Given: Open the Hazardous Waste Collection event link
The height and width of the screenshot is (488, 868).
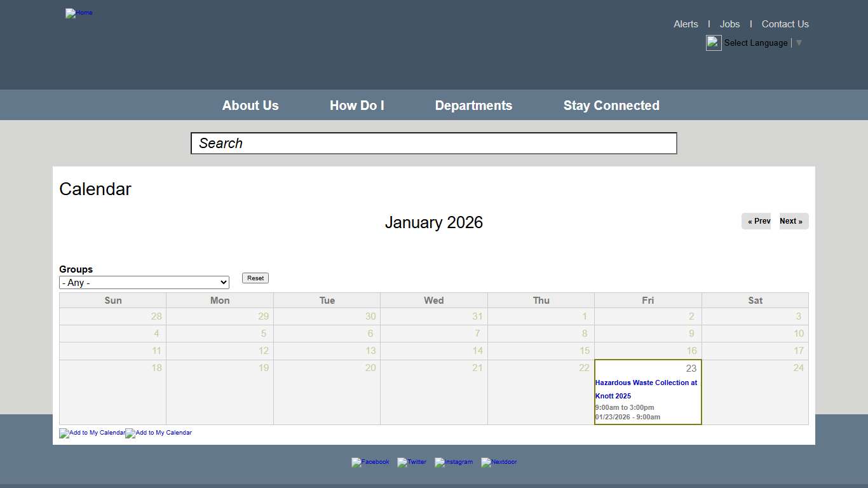Looking at the screenshot, I should 646,389.
